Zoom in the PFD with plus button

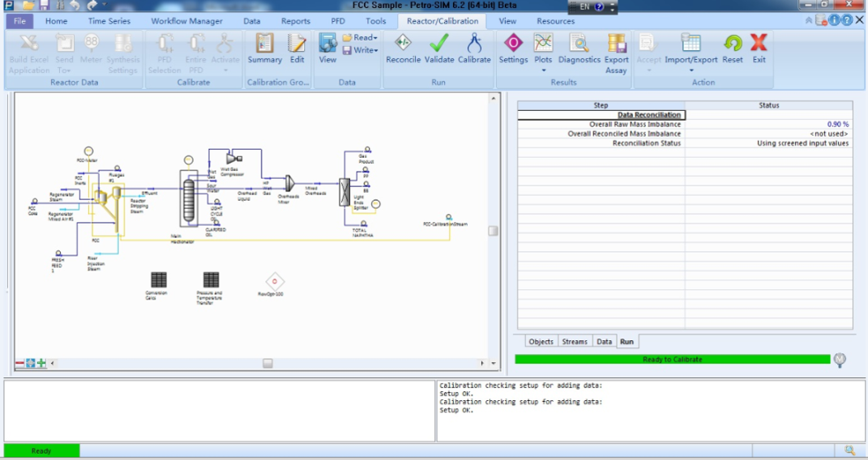click(41, 364)
